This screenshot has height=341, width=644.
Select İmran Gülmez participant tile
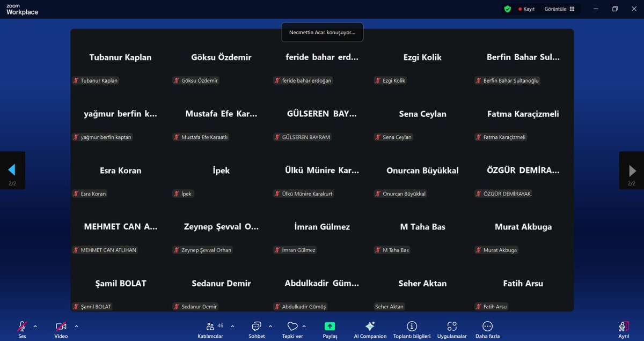click(x=322, y=227)
